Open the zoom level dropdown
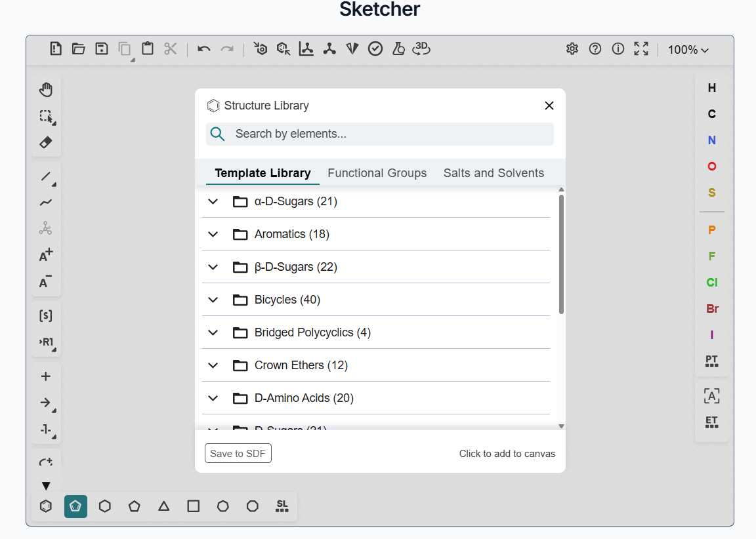 [x=688, y=49]
